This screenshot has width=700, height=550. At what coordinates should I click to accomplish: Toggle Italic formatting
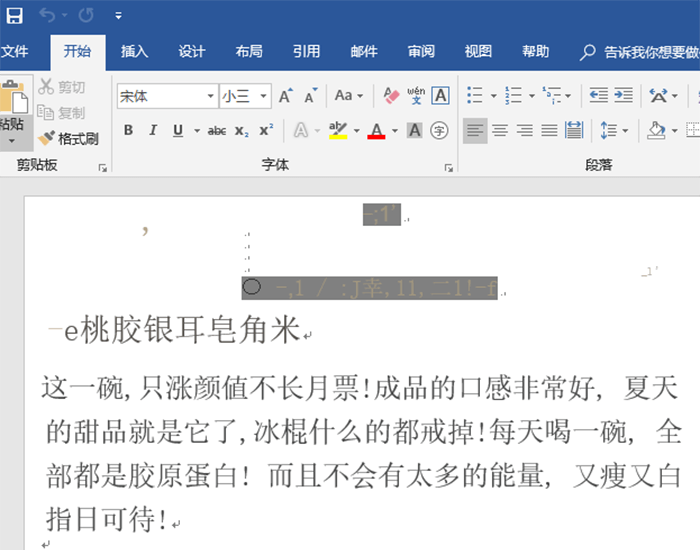click(x=153, y=130)
